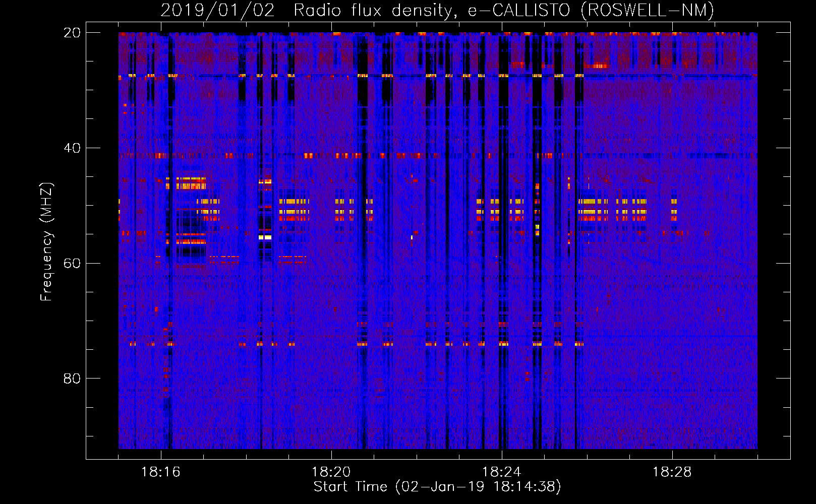Click the '80' frequency tick label
The height and width of the screenshot is (504, 816).
72,379
